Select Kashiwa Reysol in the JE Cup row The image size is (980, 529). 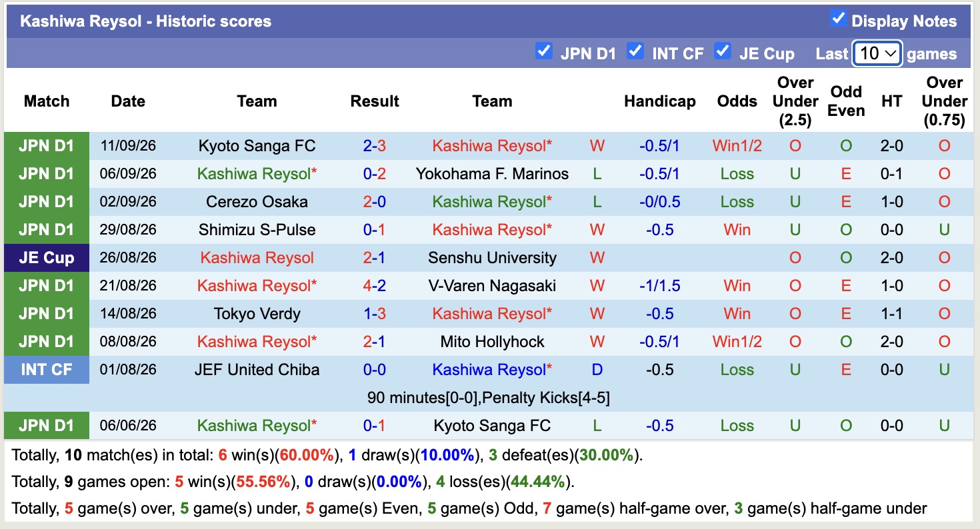257,258
